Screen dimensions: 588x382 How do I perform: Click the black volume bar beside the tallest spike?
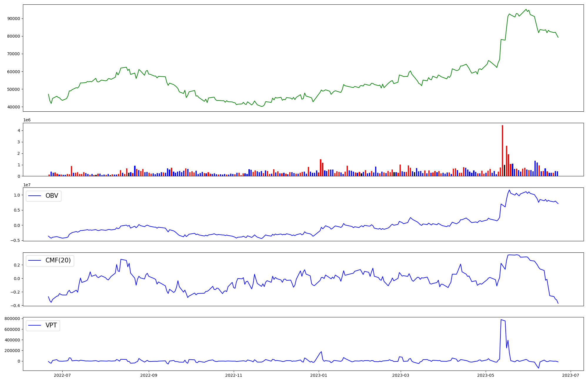[x=505, y=171]
